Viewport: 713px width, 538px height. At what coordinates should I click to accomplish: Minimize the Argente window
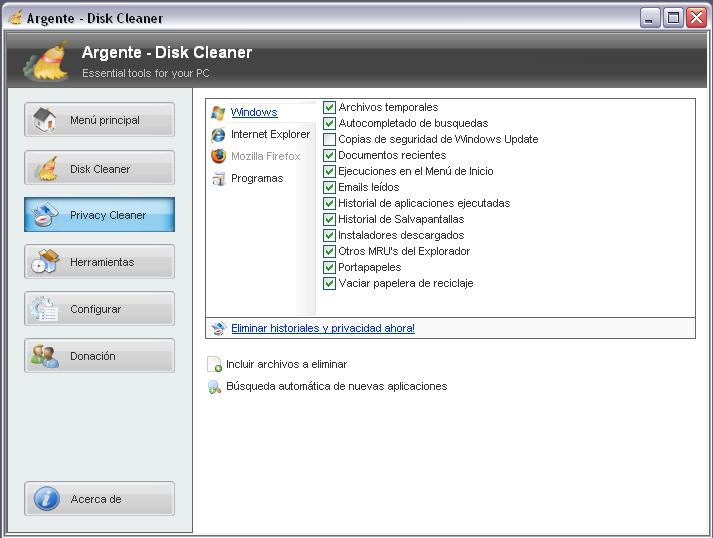click(x=650, y=18)
